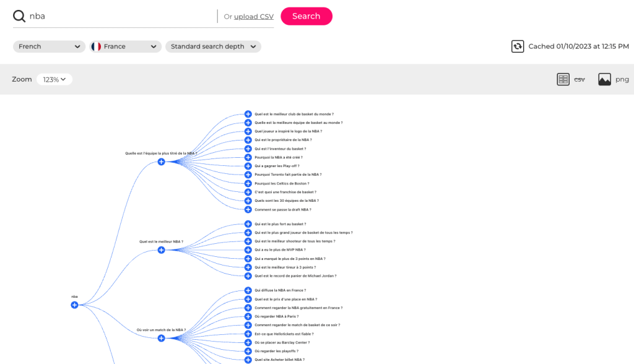The image size is (634, 364).
Task: Open the Standard search depth dropdown
Action: pos(213,46)
